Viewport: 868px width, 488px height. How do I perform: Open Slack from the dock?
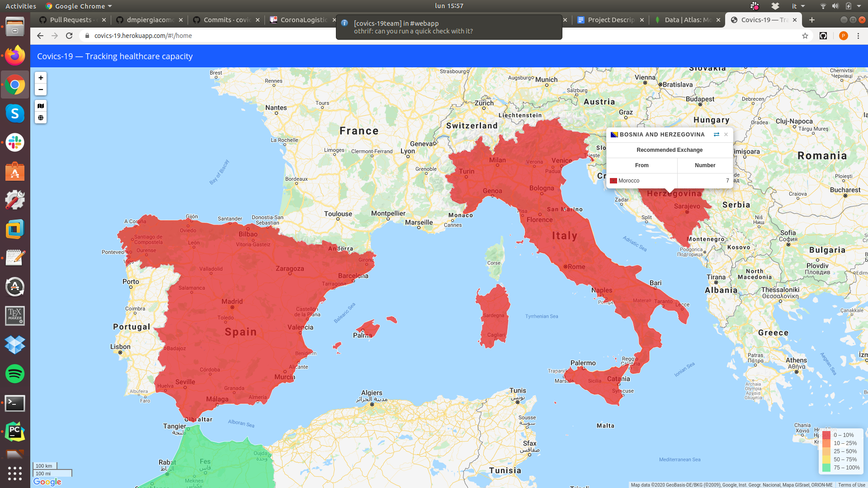[x=15, y=142]
